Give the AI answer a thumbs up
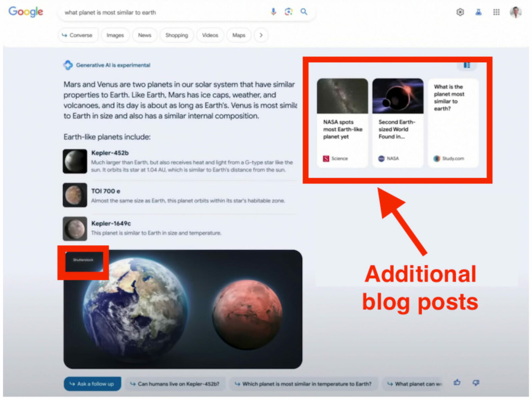 coord(457,383)
